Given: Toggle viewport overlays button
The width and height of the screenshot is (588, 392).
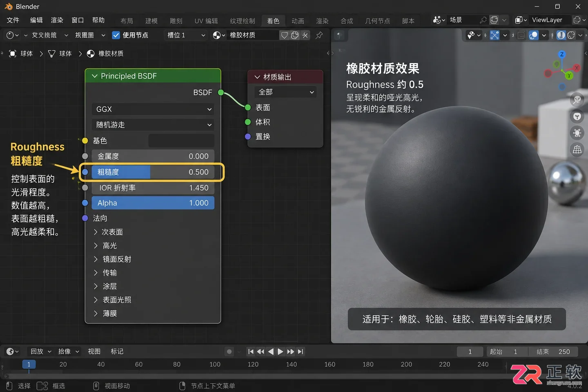Looking at the screenshot, I should (533, 35).
